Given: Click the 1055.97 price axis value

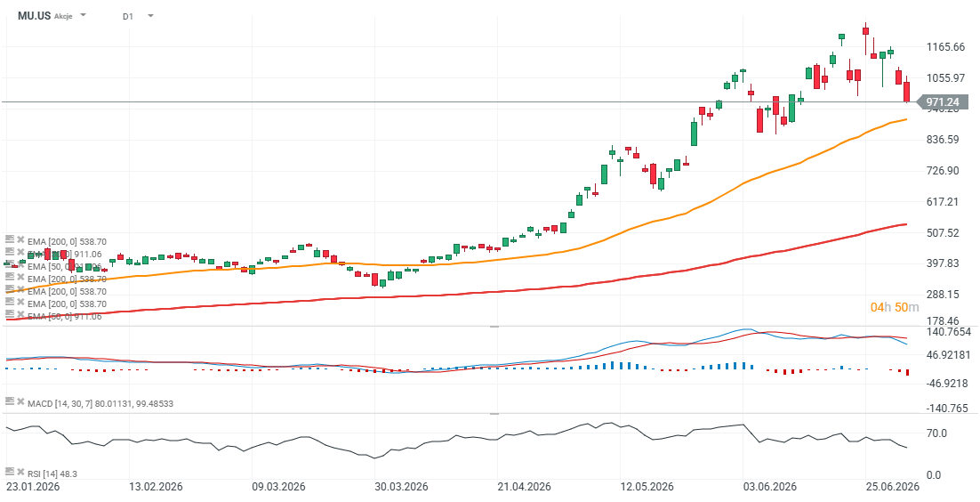Looking at the screenshot, I should click(946, 78).
